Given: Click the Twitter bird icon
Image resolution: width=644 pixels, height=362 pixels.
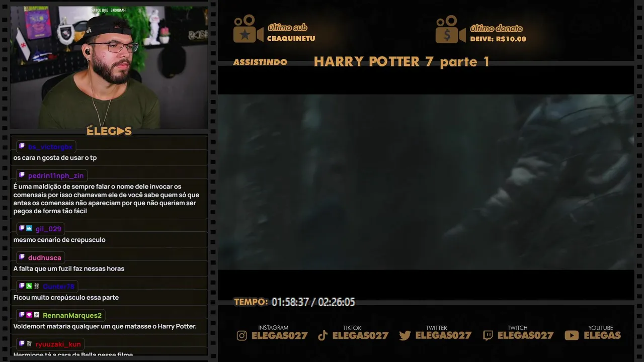Looking at the screenshot, I should click(405, 335).
